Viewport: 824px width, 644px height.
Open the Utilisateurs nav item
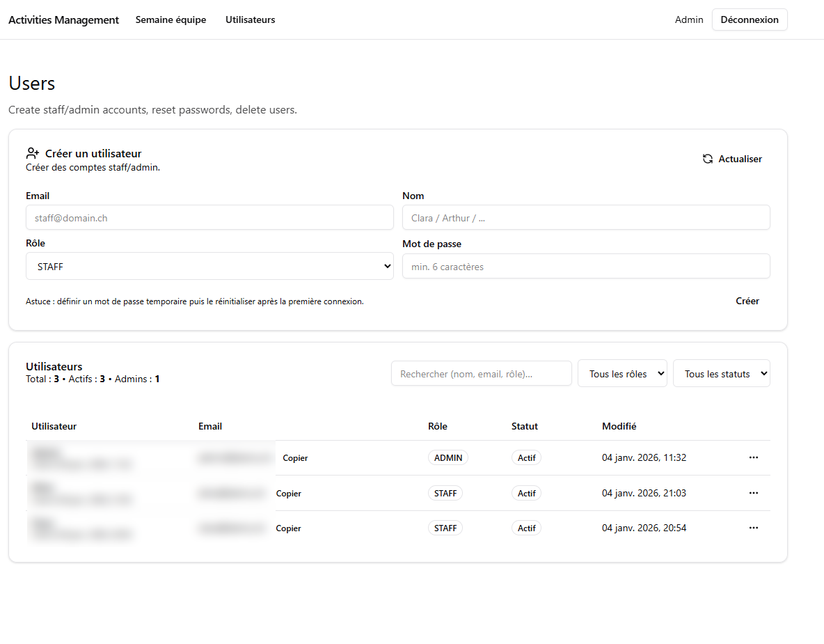click(250, 19)
